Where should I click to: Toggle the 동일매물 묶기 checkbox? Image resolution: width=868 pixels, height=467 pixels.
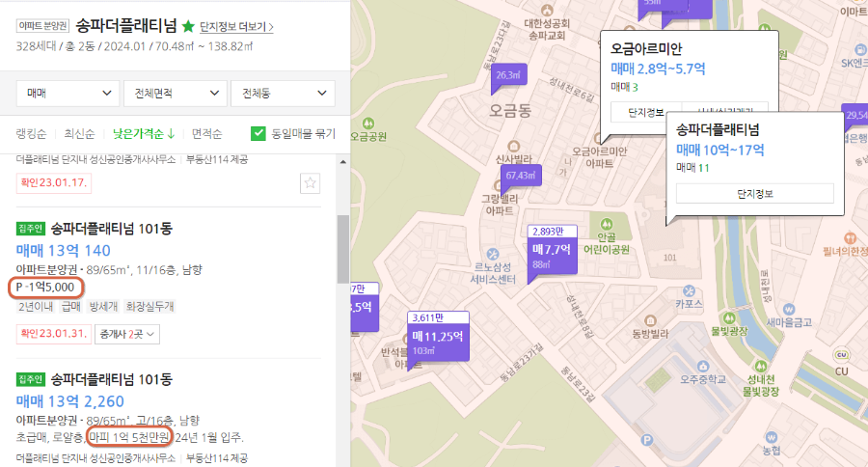(258, 133)
